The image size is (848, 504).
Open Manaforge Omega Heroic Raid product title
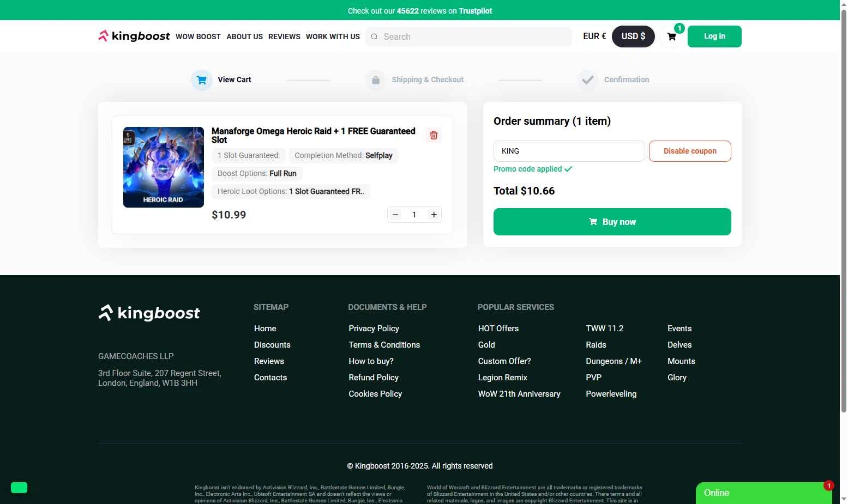tap(314, 135)
